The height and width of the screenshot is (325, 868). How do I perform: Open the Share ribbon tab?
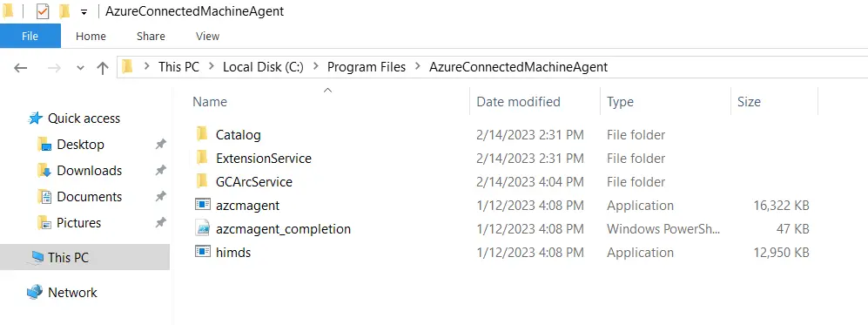151,36
